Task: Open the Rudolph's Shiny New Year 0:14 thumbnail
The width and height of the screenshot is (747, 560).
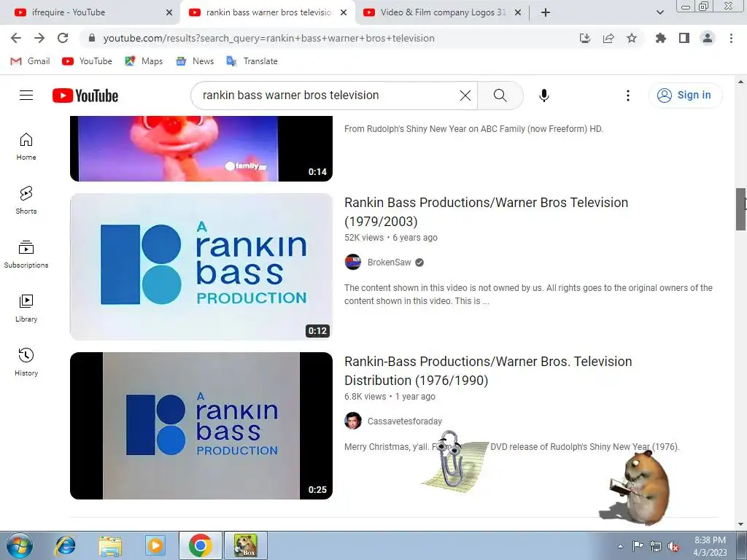Action: (x=201, y=149)
